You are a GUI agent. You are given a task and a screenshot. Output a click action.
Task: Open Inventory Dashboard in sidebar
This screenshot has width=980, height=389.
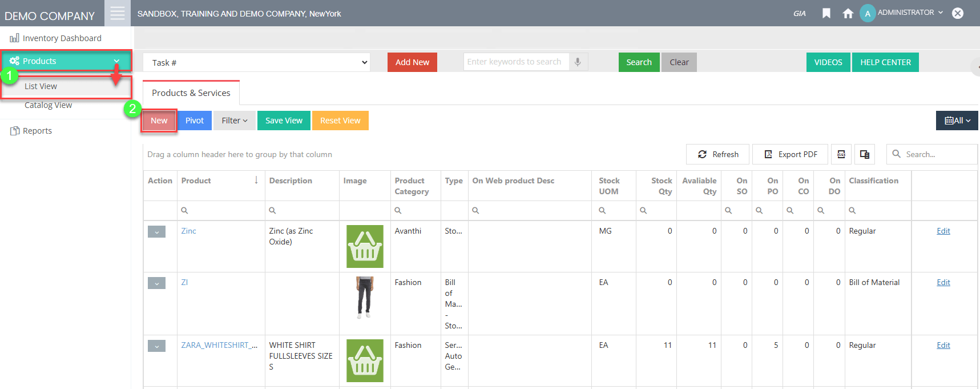click(x=62, y=38)
